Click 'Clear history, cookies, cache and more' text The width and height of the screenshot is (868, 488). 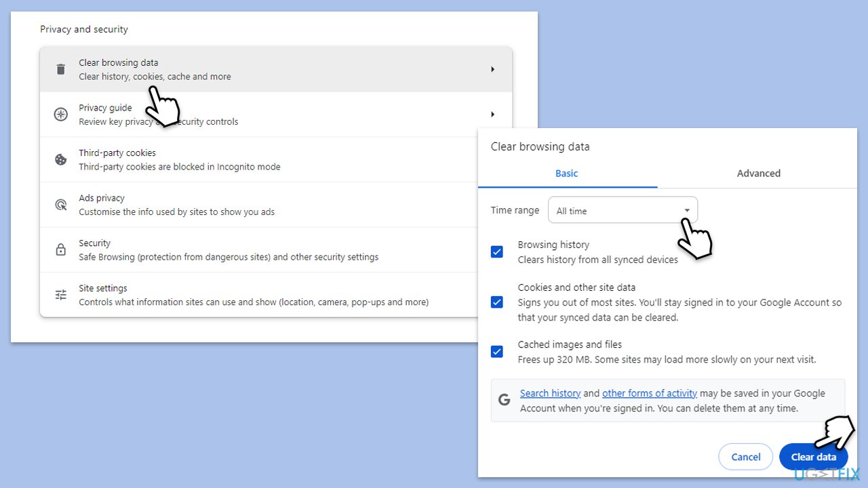[x=155, y=77]
